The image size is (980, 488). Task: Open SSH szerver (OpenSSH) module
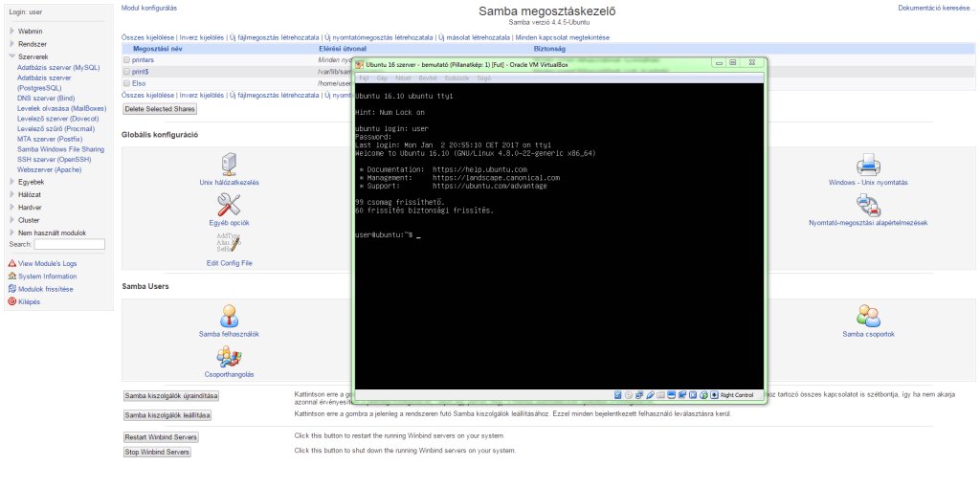[x=54, y=160]
